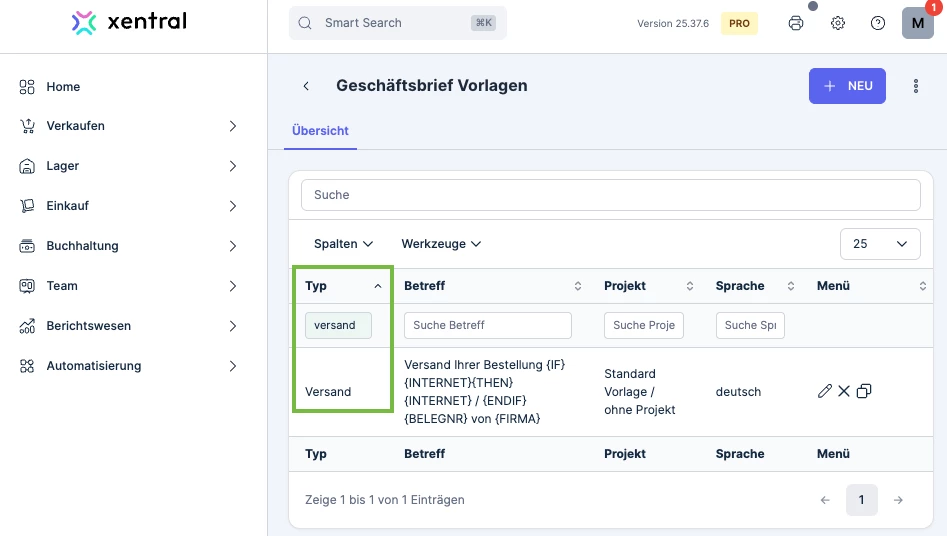
Task: Expand the Verkaufen sidebar menu
Action: point(130,126)
